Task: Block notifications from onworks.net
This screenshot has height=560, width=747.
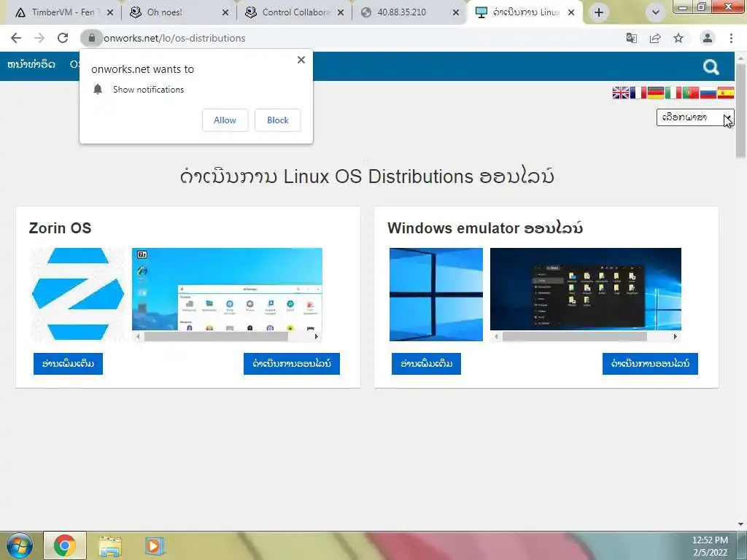Action: point(278,120)
